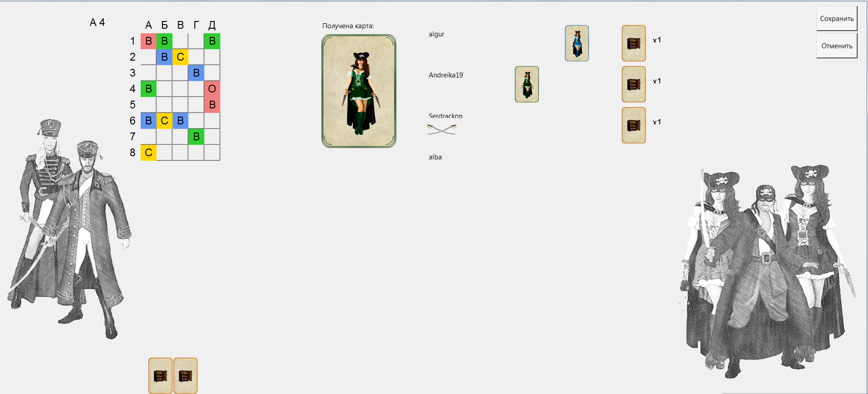Click the player name algur
Viewport: 868px width, 394px height.
point(437,34)
